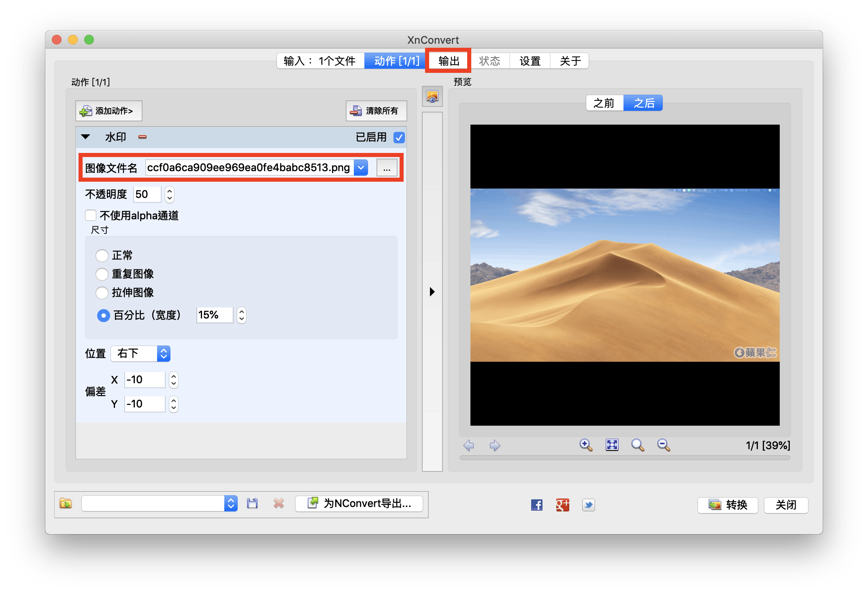Zoom in on the preview

pyautogui.click(x=586, y=445)
